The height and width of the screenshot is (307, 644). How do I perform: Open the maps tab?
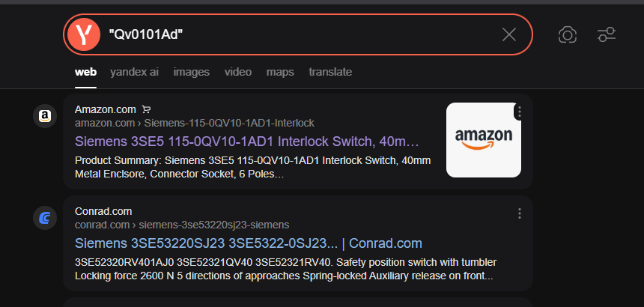[280, 72]
